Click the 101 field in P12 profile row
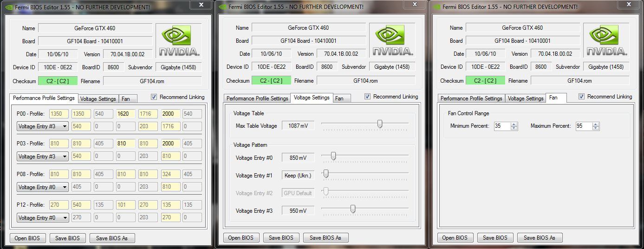The width and height of the screenshot is (644, 249). (x=125, y=205)
